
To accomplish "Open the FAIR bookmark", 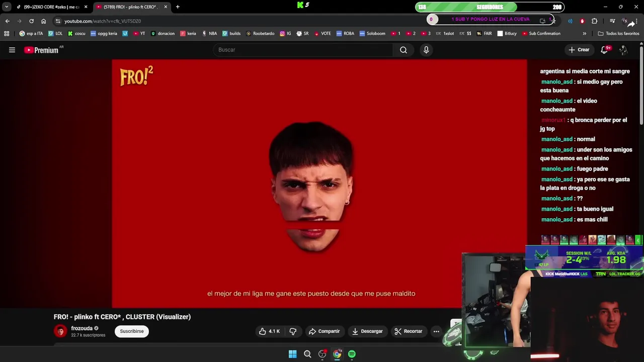I will (x=484, y=34).
